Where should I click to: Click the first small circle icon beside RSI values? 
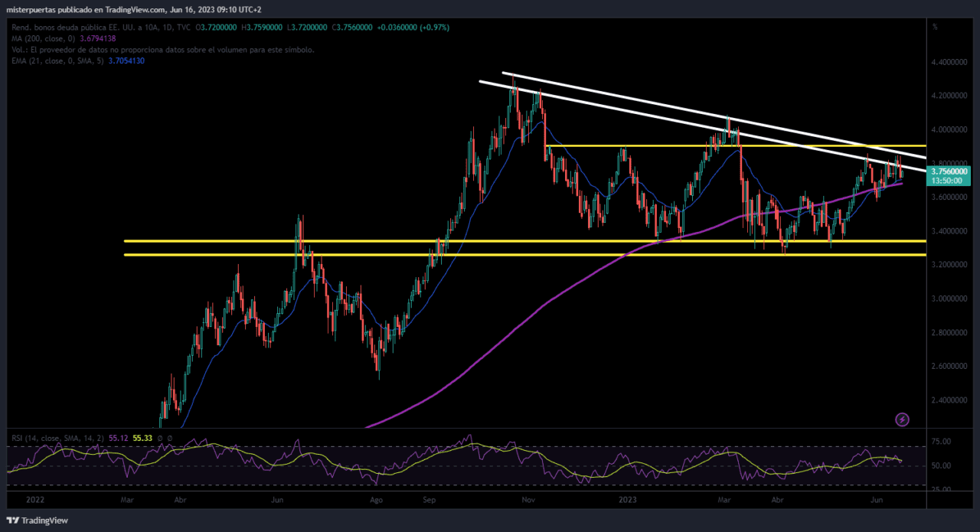[x=161, y=438]
